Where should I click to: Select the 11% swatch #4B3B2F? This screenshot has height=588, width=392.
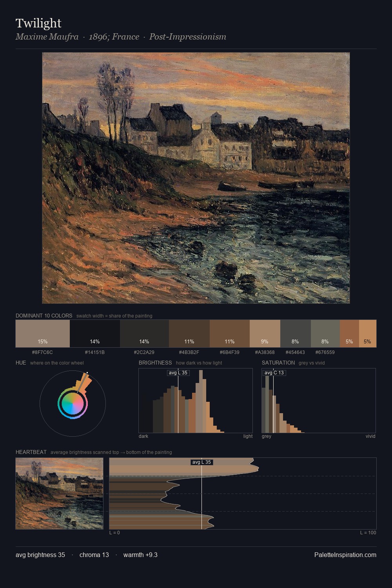click(x=189, y=334)
